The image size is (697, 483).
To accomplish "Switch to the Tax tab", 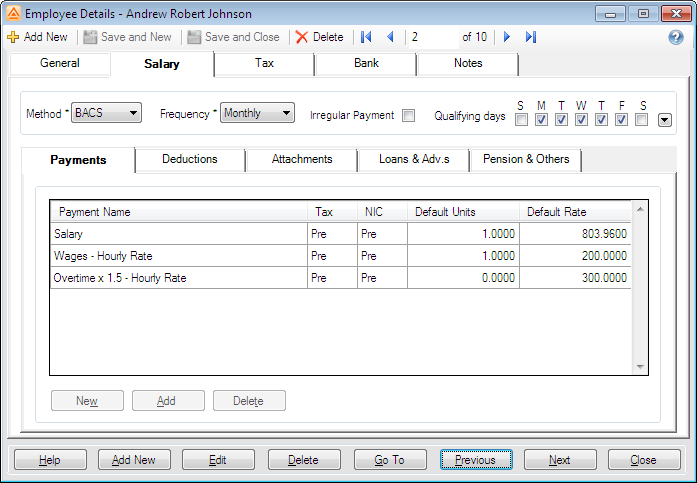I will pos(264,64).
